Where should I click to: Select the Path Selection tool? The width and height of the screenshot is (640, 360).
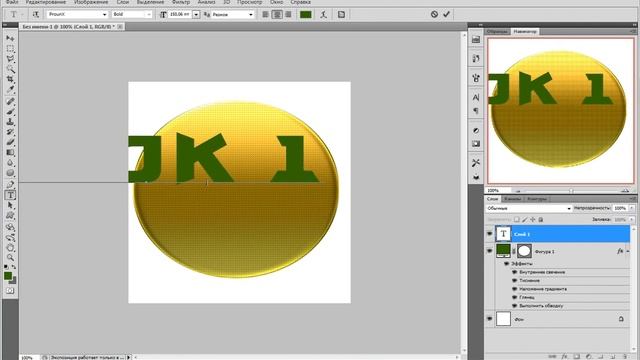click(x=10, y=205)
